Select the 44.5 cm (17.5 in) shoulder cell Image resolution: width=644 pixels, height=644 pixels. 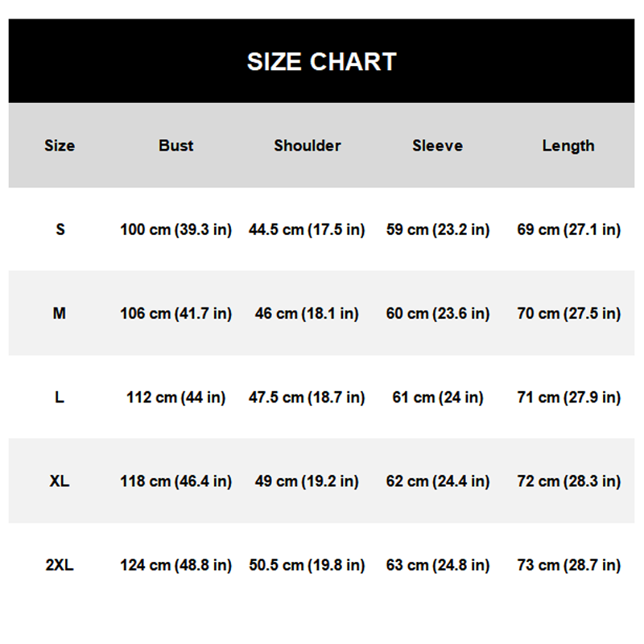click(x=307, y=229)
